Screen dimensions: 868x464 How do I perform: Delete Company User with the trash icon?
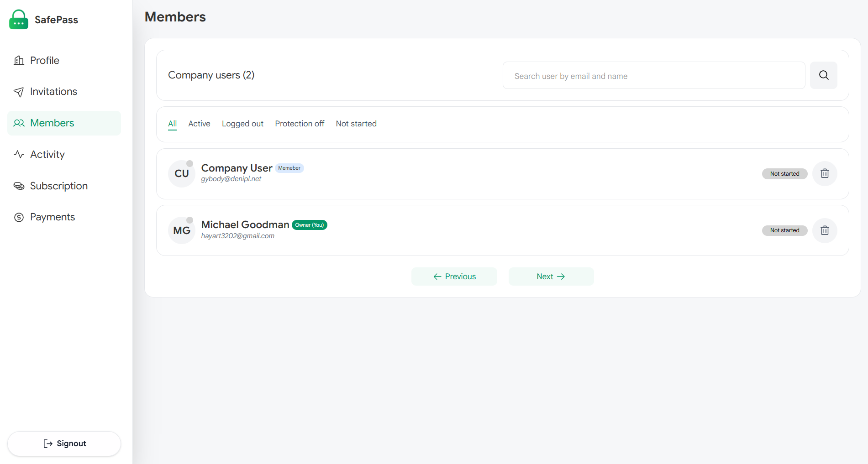click(x=825, y=173)
